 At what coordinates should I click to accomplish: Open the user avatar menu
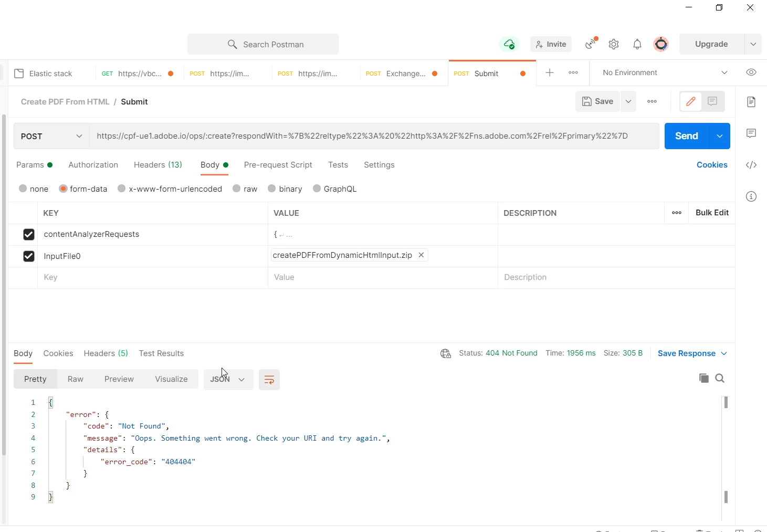point(661,44)
